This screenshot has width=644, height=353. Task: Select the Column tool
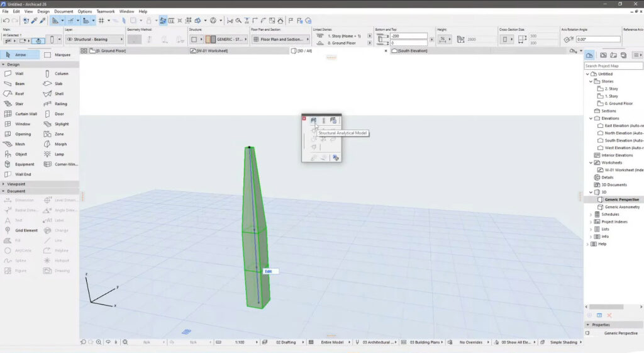click(57, 74)
